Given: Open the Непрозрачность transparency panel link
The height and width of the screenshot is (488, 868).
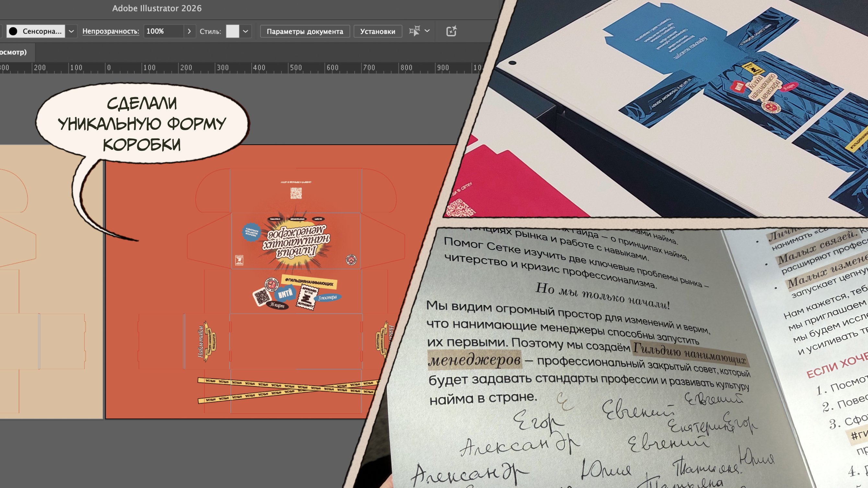Looking at the screenshot, I should (x=110, y=31).
